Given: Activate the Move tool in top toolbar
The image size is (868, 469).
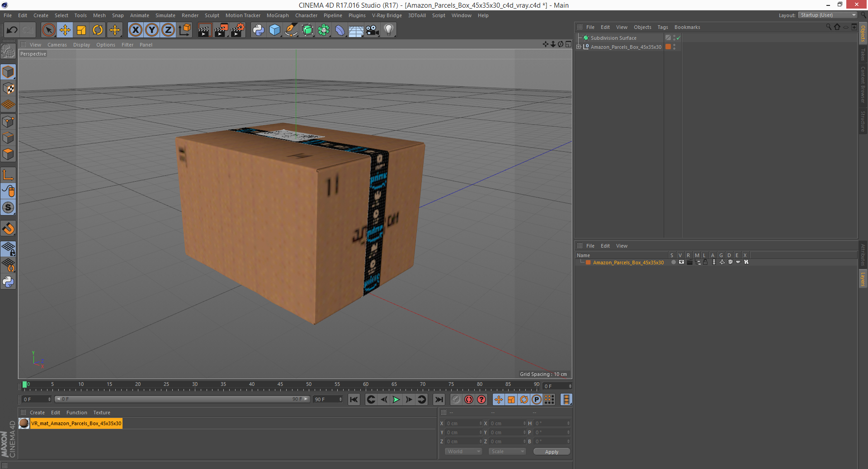Looking at the screenshot, I should pyautogui.click(x=65, y=30).
